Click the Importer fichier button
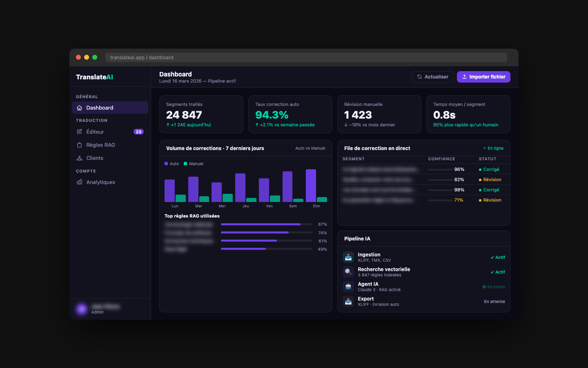588x368 pixels. pyautogui.click(x=483, y=77)
